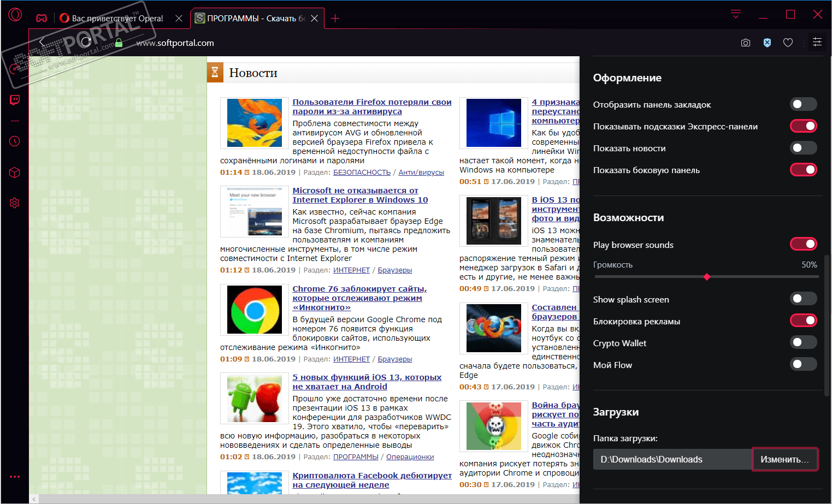
Task: Click the Chrome logo article thumbnail
Action: 255,310
